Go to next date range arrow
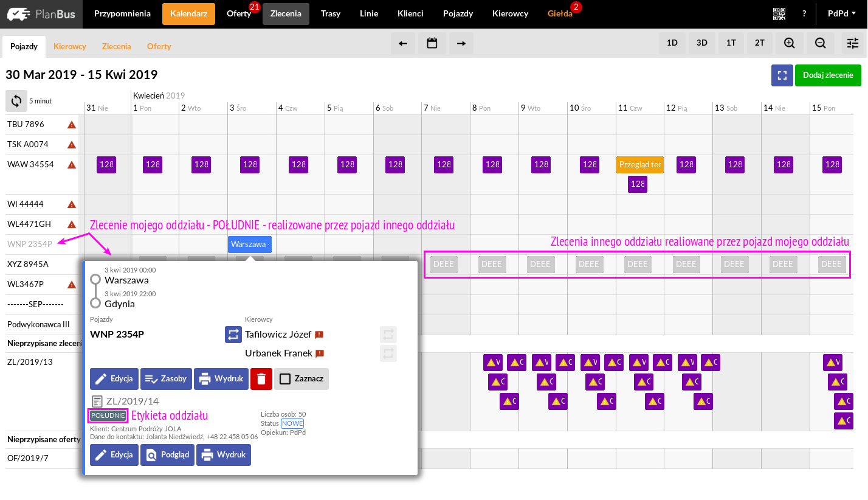The height and width of the screenshot is (500, 868). (x=461, y=43)
